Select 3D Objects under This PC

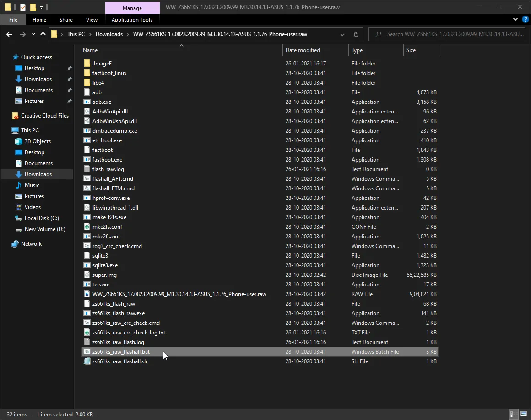(x=38, y=141)
